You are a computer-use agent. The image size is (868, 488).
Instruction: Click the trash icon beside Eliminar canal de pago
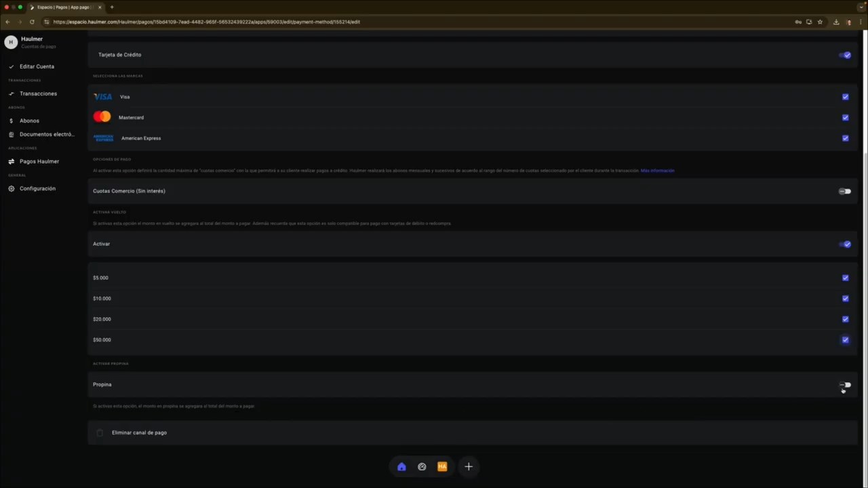click(100, 432)
